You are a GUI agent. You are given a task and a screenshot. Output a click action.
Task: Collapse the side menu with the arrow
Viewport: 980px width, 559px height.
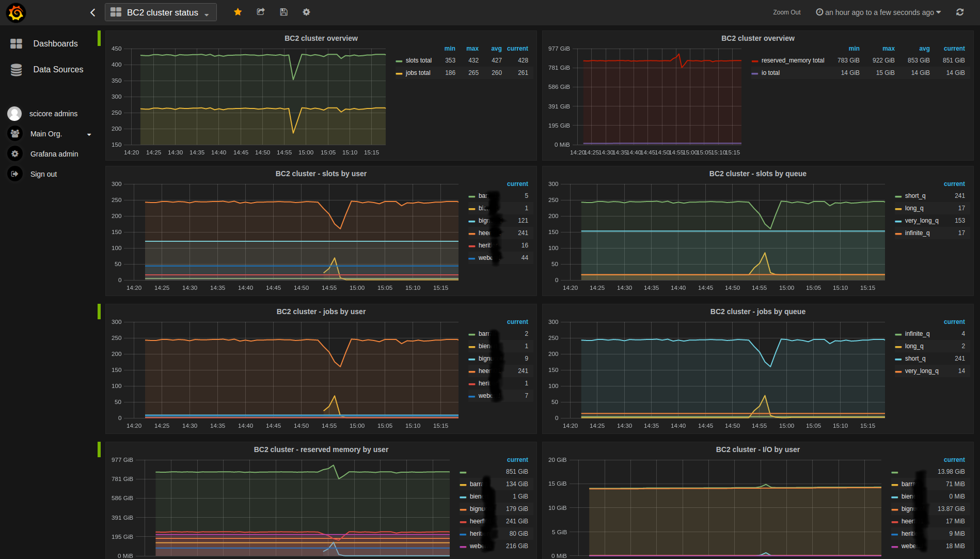click(93, 12)
